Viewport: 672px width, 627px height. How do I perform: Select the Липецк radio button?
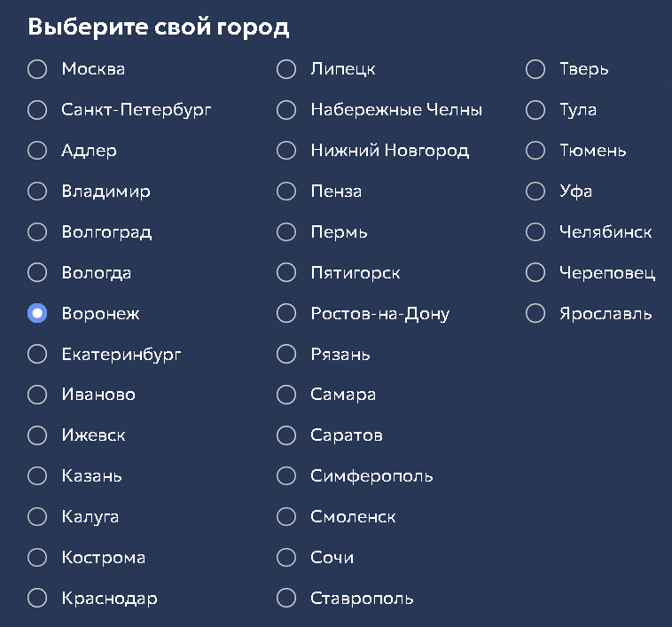click(x=286, y=69)
